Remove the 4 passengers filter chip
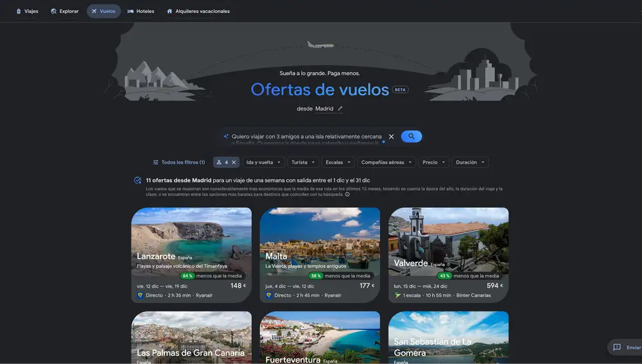 pyautogui.click(x=234, y=162)
